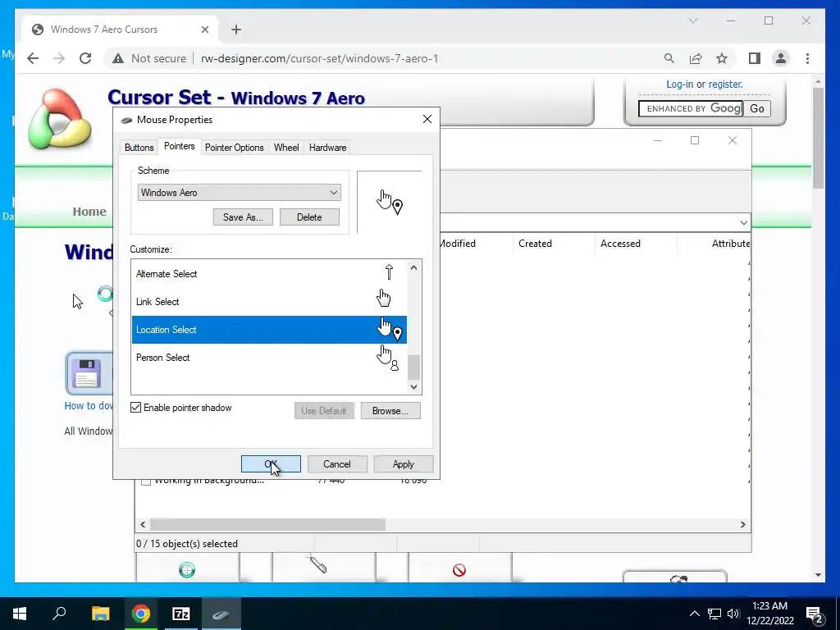840x630 pixels.
Task: Open taskbar search magnifier
Action: pos(59,614)
